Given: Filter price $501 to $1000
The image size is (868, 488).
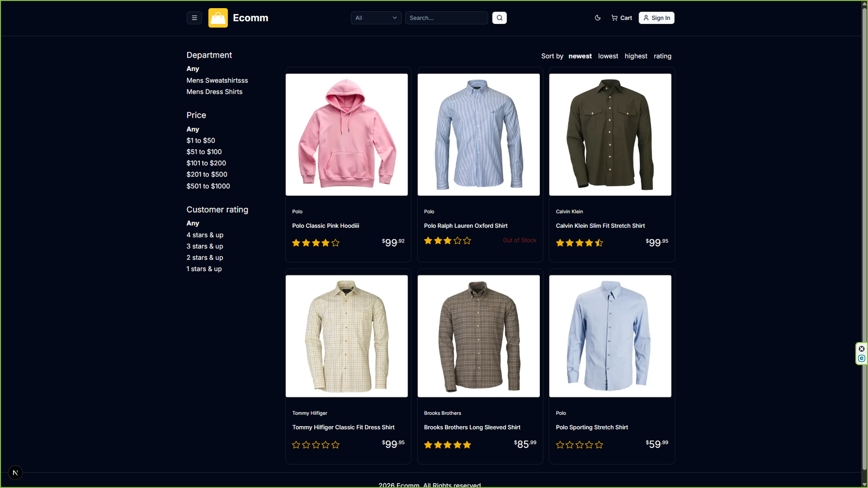Looking at the screenshot, I should (208, 186).
